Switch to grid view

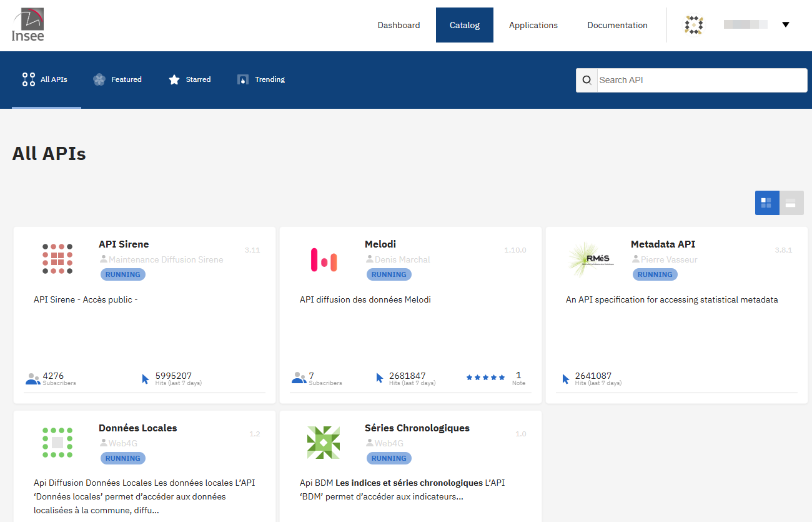point(767,203)
